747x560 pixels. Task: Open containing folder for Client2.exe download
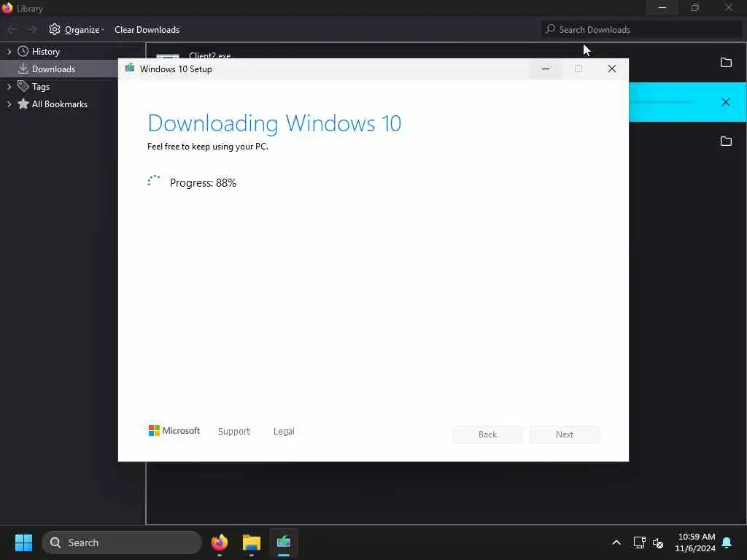point(726,63)
